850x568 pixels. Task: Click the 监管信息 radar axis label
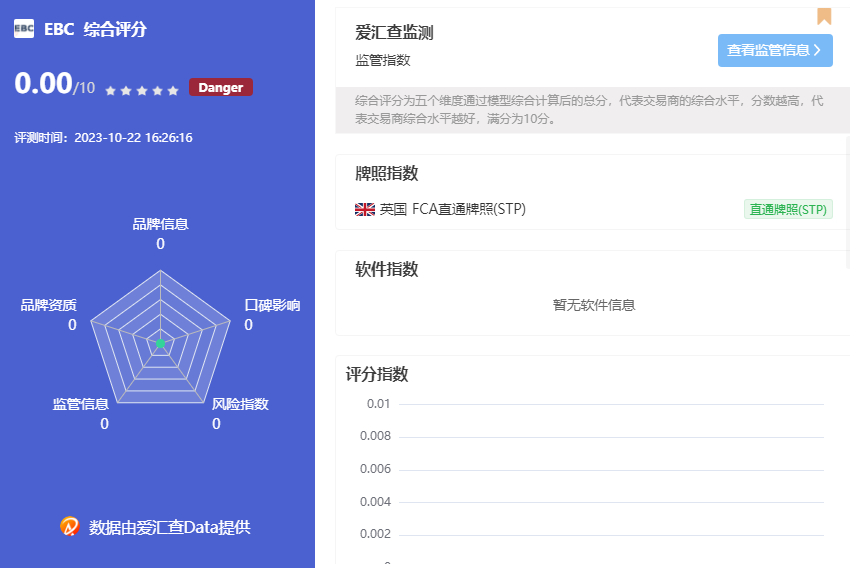(x=81, y=404)
